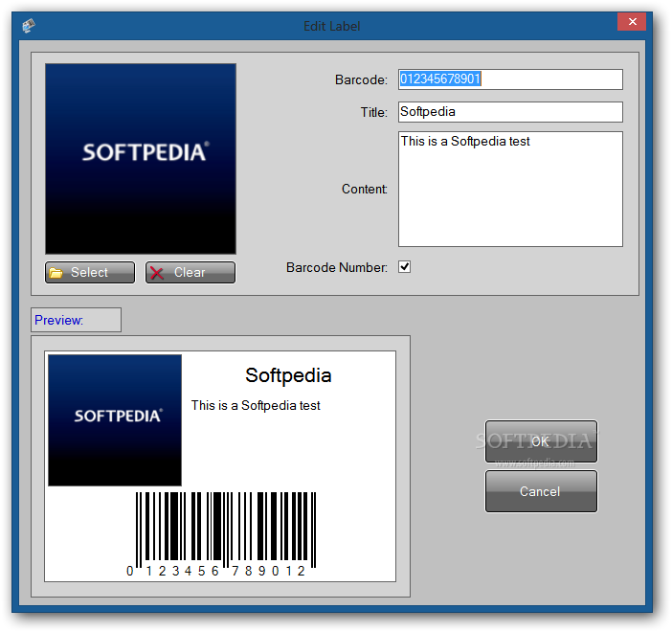Confirm the label with the OK button
This screenshot has width=672, height=632.
(x=541, y=441)
